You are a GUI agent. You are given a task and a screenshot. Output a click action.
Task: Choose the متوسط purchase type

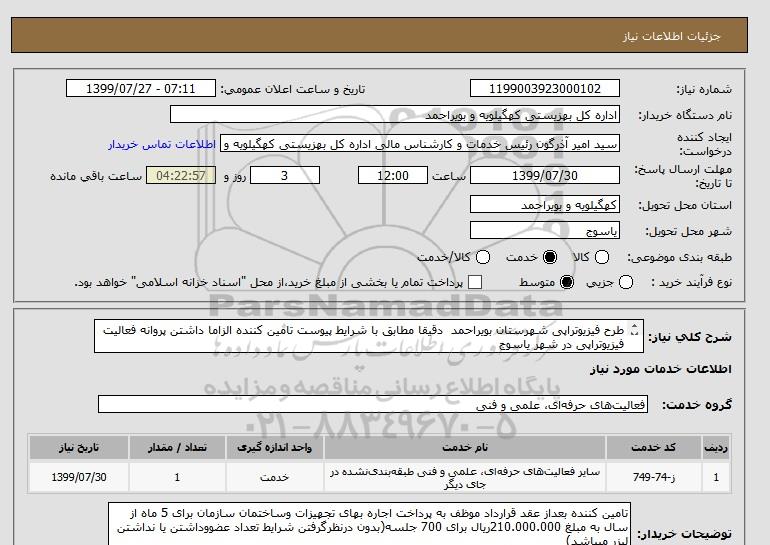click(567, 282)
